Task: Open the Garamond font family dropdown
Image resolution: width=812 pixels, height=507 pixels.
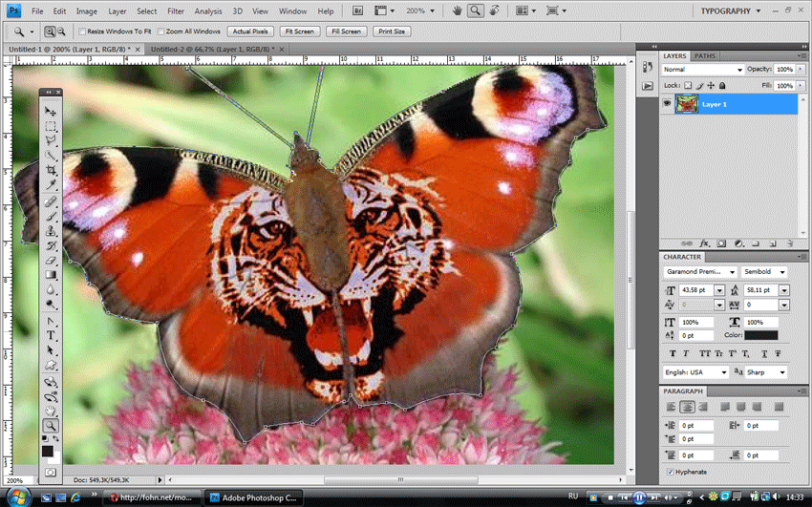Action: coord(699,271)
